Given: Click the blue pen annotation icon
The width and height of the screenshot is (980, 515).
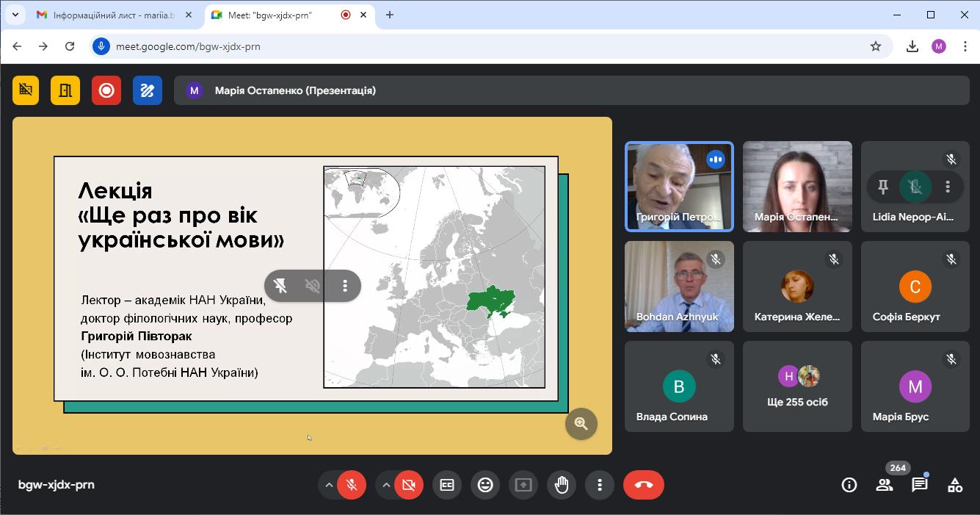Looking at the screenshot, I should (x=148, y=90).
